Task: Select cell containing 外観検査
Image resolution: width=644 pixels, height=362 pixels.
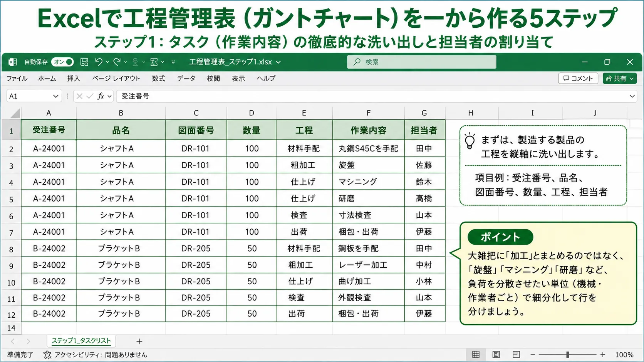Action: 369,298
